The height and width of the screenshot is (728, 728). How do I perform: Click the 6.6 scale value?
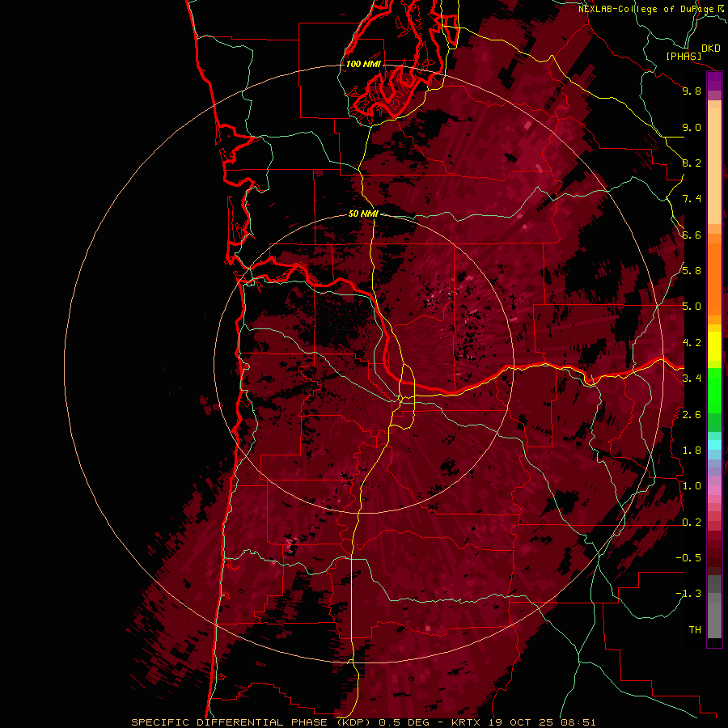click(692, 235)
